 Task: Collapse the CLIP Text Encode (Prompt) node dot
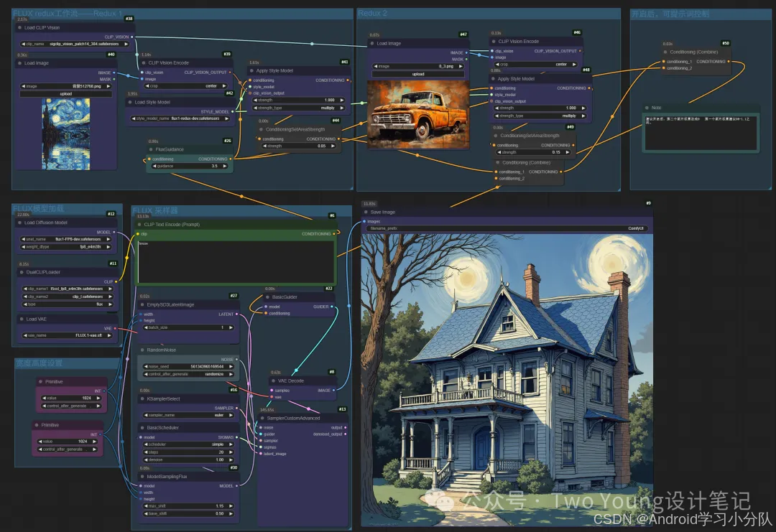point(139,225)
